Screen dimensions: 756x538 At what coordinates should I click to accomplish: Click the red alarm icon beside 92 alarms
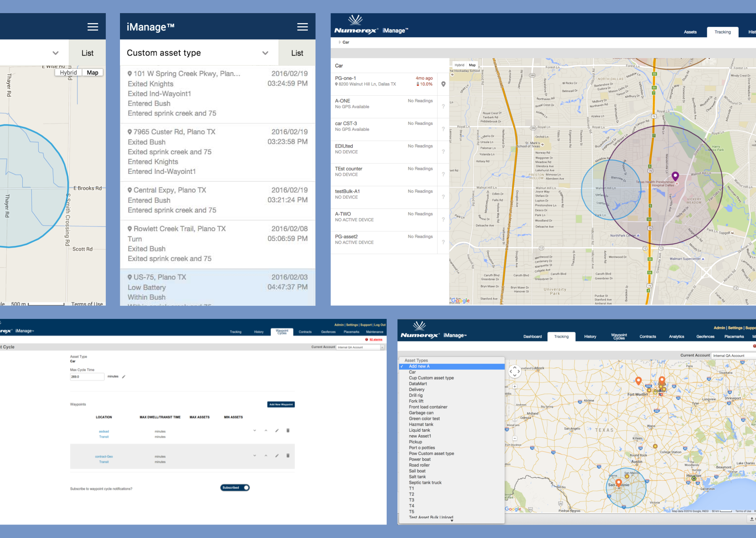point(366,340)
